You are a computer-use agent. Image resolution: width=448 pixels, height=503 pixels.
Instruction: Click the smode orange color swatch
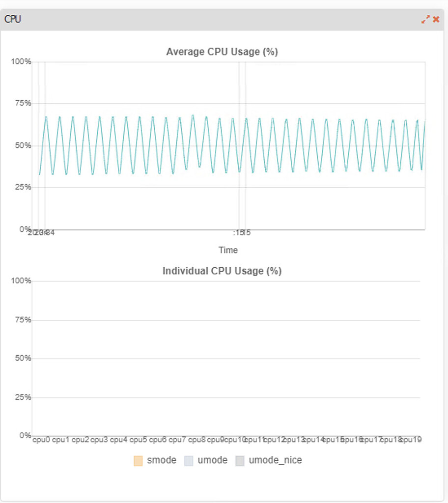(x=138, y=461)
